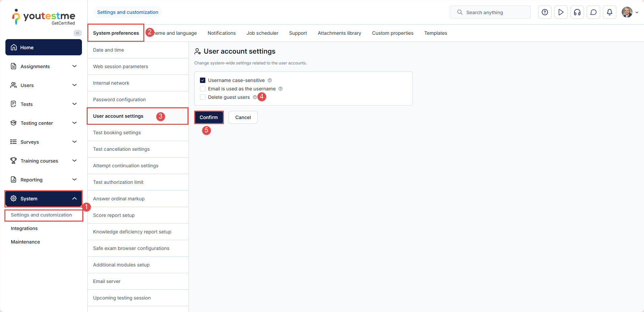
Task: Click info icon beside Email is used as username
Action: click(281, 89)
